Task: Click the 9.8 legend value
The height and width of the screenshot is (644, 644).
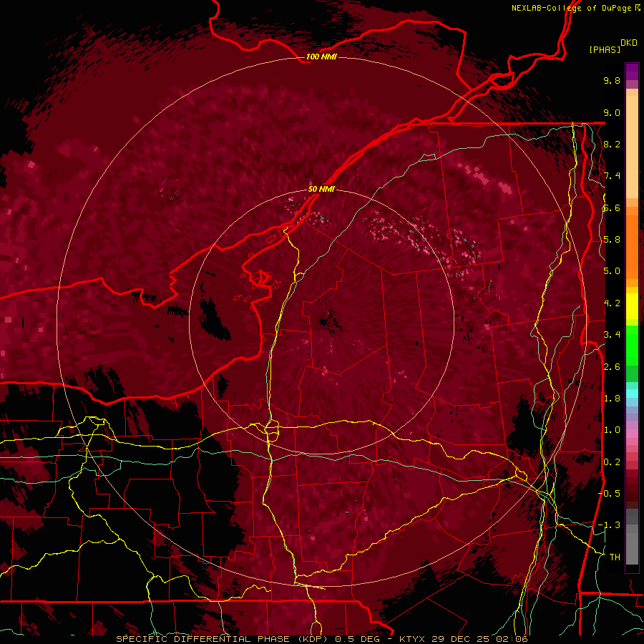Action: point(612,80)
